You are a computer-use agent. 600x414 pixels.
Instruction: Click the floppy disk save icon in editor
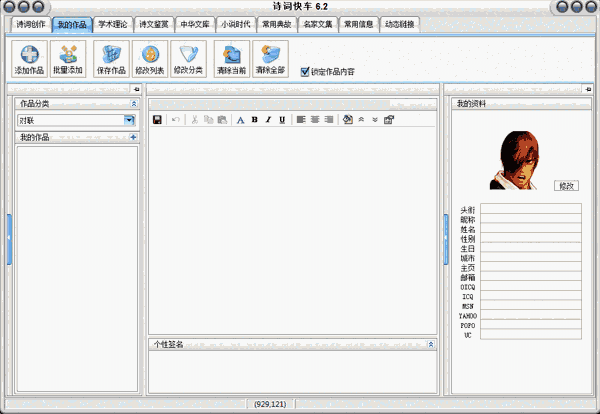(x=157, y=120)
